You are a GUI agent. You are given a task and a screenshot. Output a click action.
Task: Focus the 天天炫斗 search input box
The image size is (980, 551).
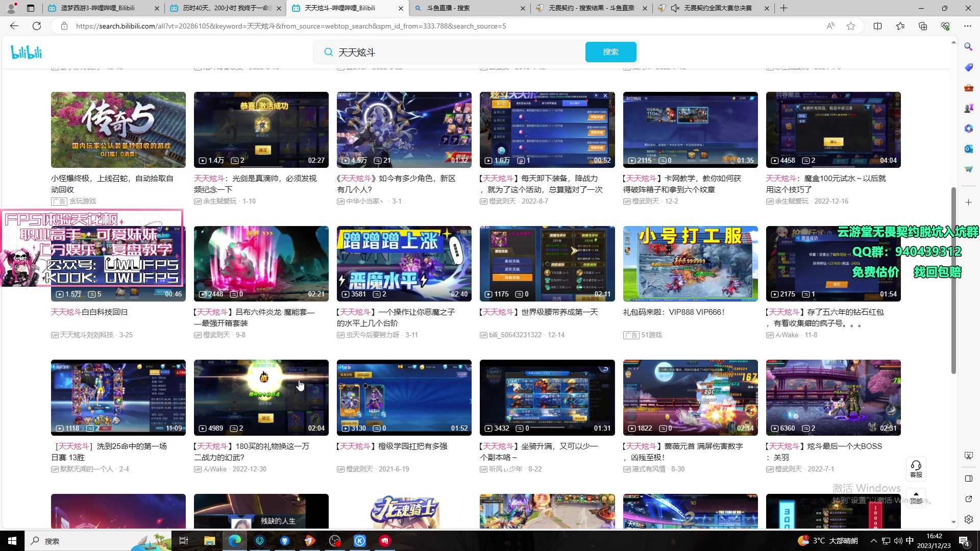(x=459, y=52)
